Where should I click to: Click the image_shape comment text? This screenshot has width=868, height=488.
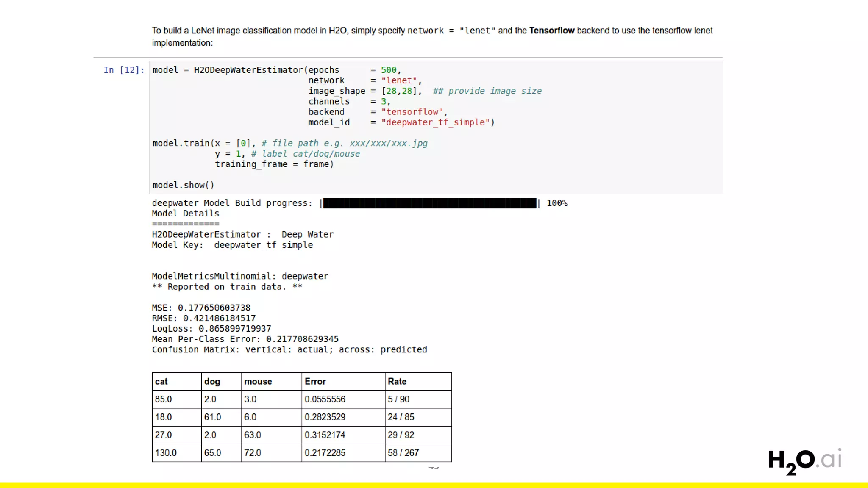point(487,91)
